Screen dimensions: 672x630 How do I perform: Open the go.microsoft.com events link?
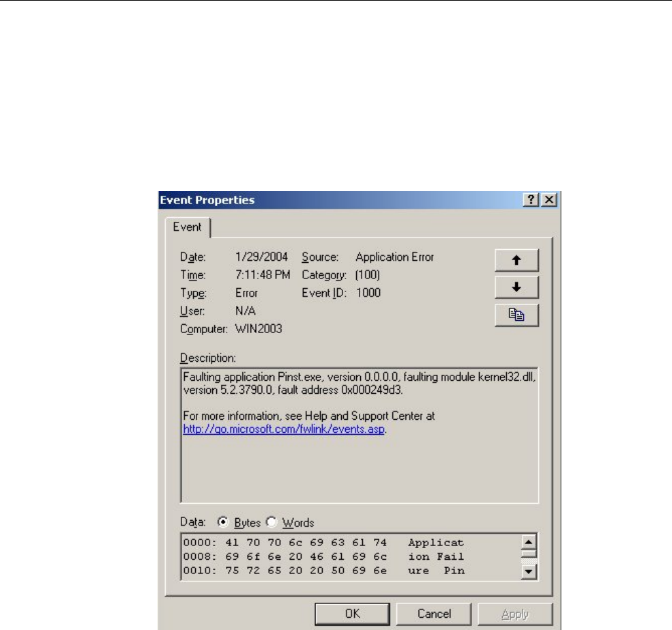click(284, 429)
